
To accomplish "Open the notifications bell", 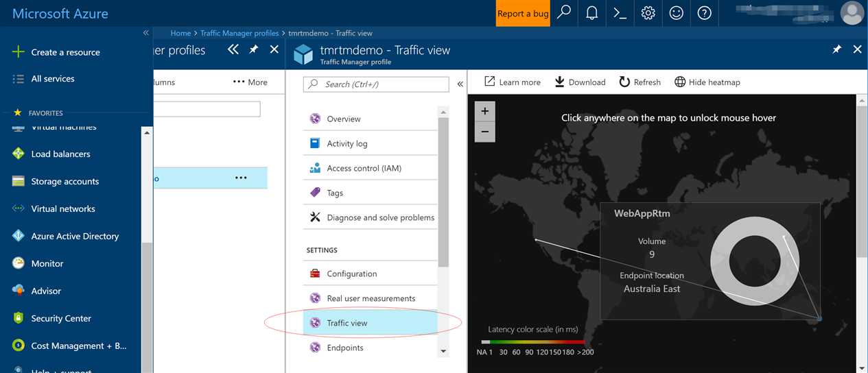I will (592, 13).
